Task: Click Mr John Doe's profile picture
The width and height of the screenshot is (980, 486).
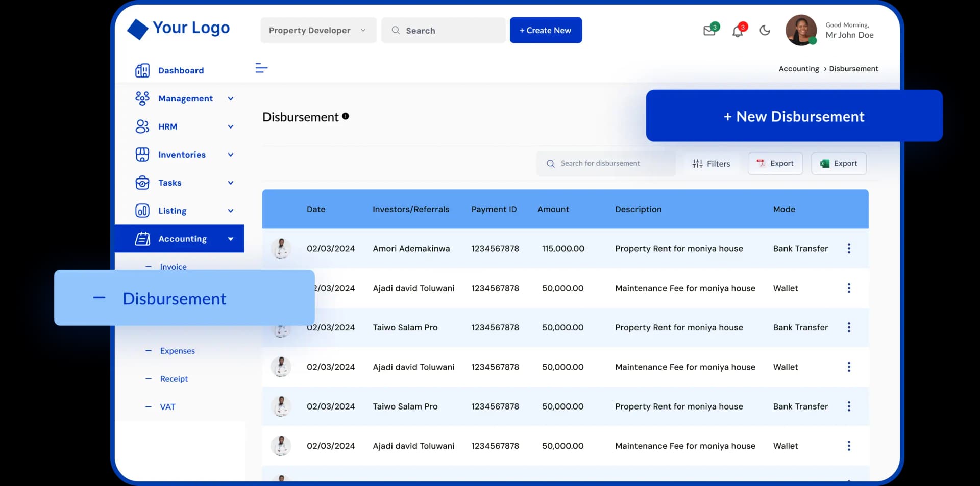Action: tap(801, 30)
